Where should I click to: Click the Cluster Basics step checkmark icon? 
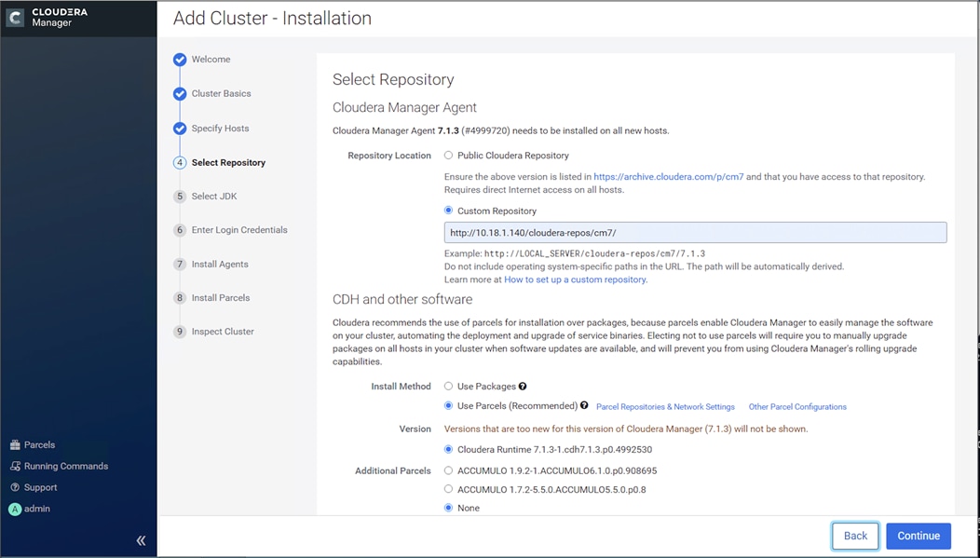180,94
